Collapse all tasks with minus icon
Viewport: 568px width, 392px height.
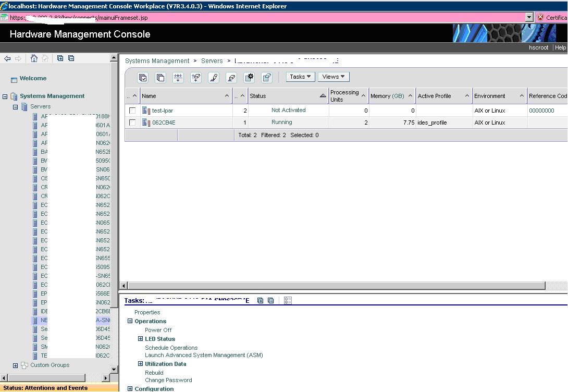[x=270, y=300]
